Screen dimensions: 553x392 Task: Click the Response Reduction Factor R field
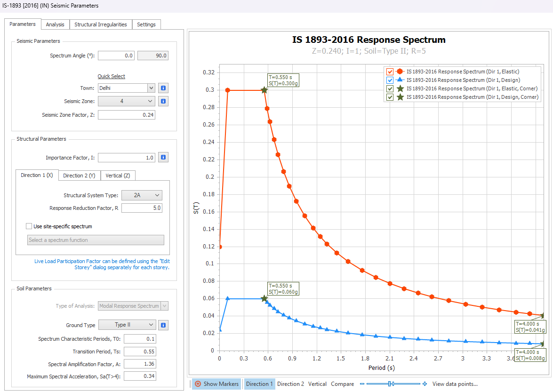click(142, 208)
